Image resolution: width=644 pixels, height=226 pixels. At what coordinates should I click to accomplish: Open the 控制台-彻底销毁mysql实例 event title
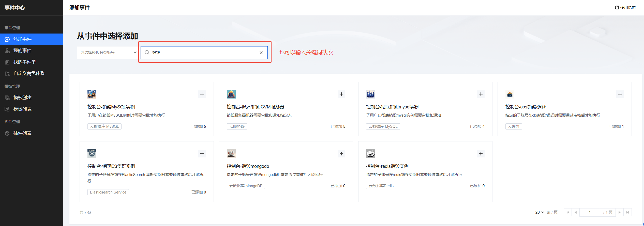click(393, 107)
